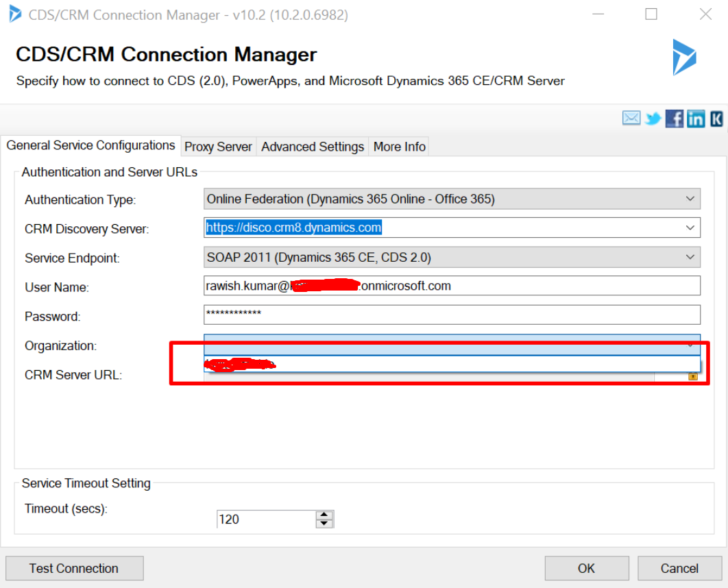
Task: Click the Dynamics logo in header
Action: click(683, 57)
